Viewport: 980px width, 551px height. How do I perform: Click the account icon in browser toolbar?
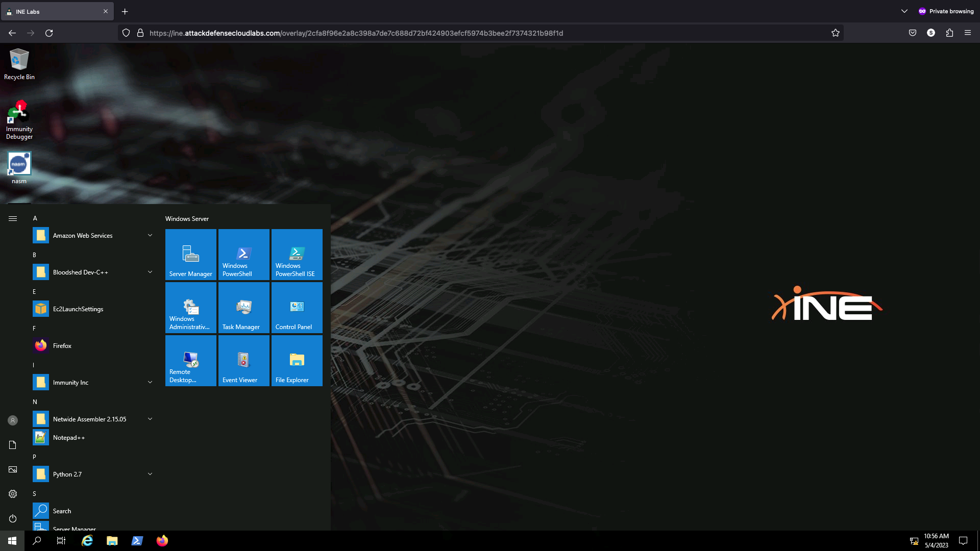pyautogui.click(x=931, y=33)
